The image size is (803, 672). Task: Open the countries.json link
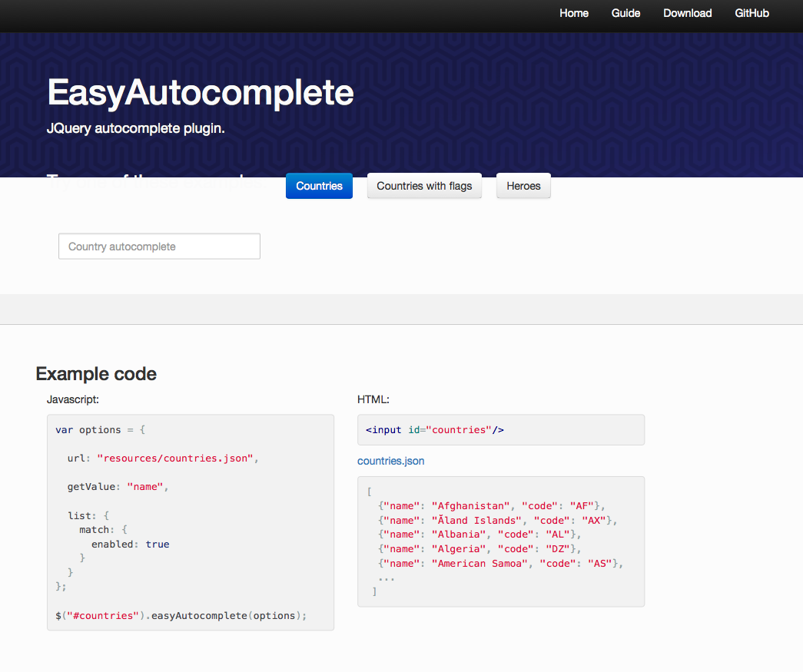coord(390,461)
